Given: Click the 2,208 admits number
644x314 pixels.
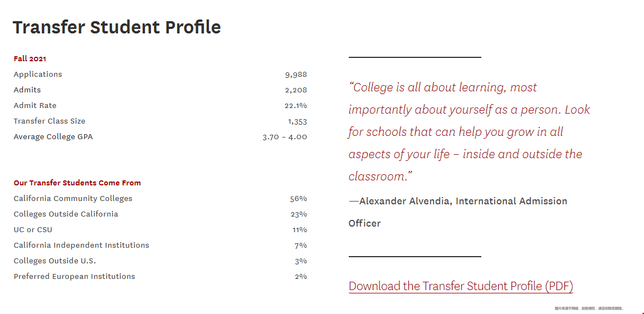Looking at the screenshot, I should point(296,90).
